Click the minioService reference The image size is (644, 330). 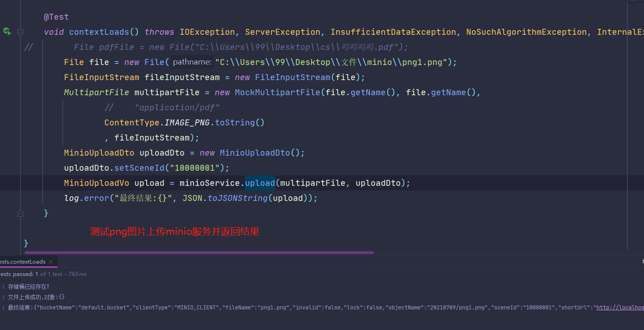point(210,183)
